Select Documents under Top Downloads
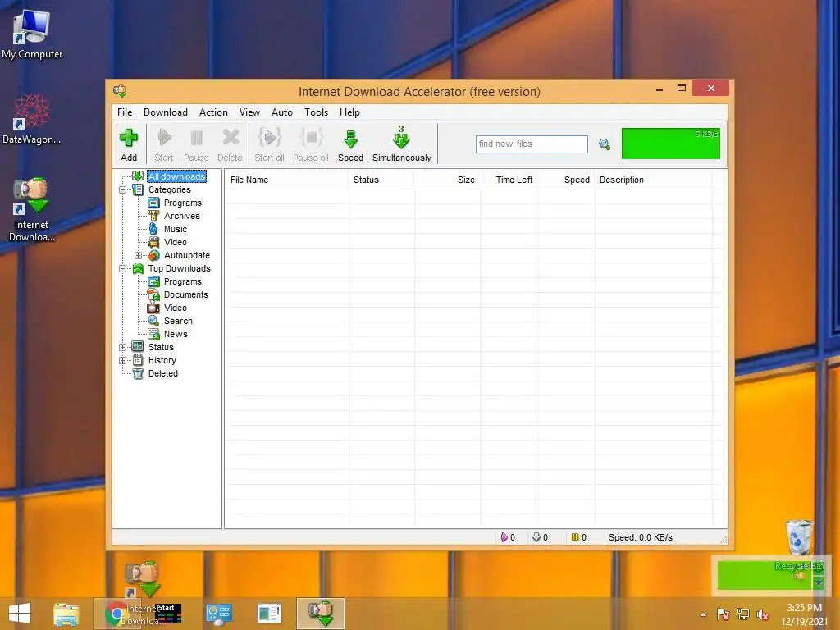The image size is (840, 630). (186, 294)
